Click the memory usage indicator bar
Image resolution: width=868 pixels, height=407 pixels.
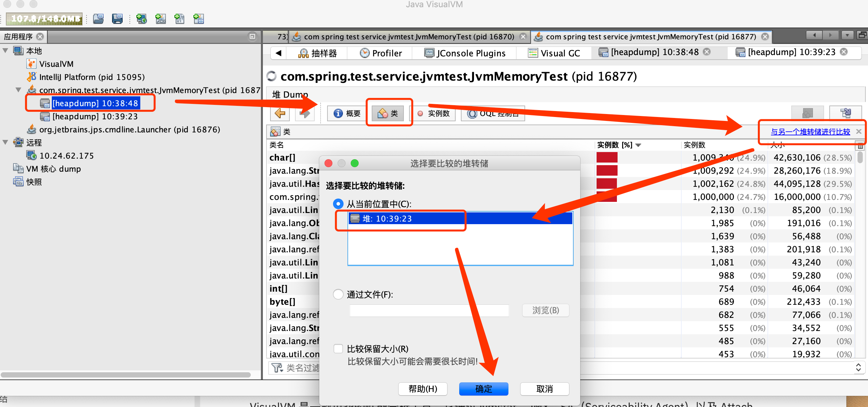(45, 19)
